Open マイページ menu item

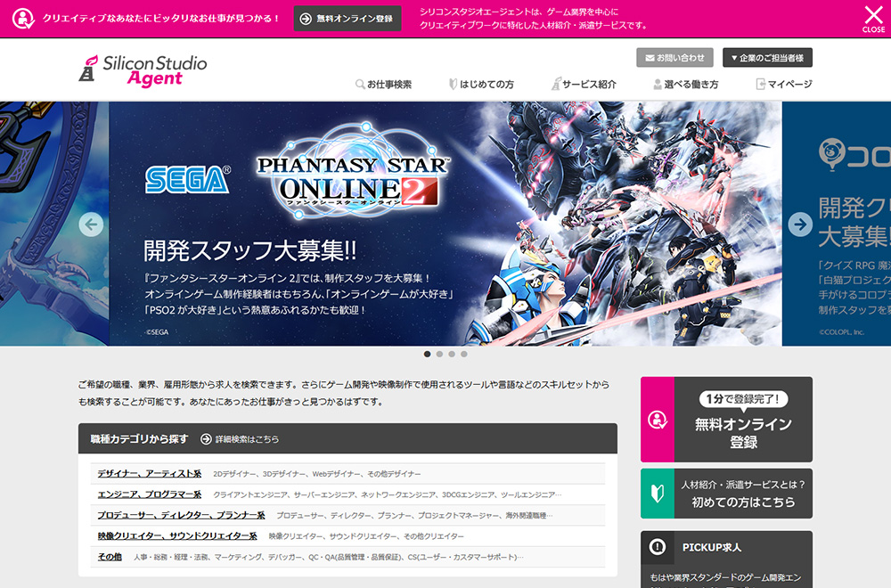[784, 84]
